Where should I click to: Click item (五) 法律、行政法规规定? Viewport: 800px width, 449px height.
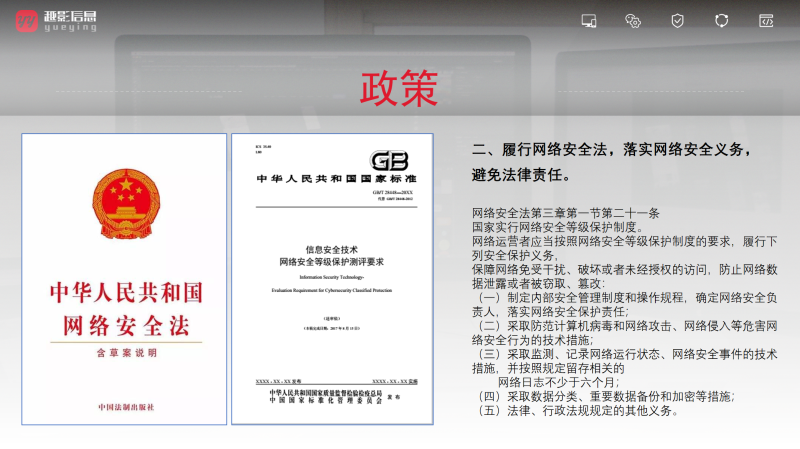pyautogui.click(x=576, y=411)
